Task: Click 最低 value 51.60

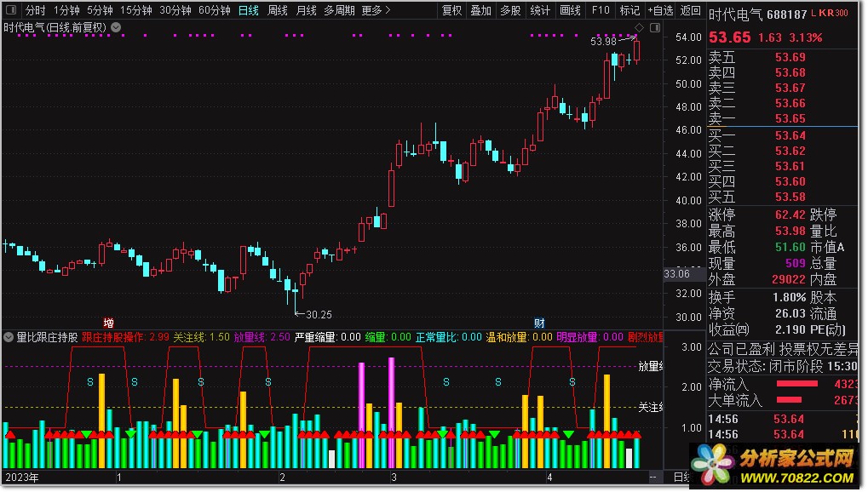Action: [790, 247]
